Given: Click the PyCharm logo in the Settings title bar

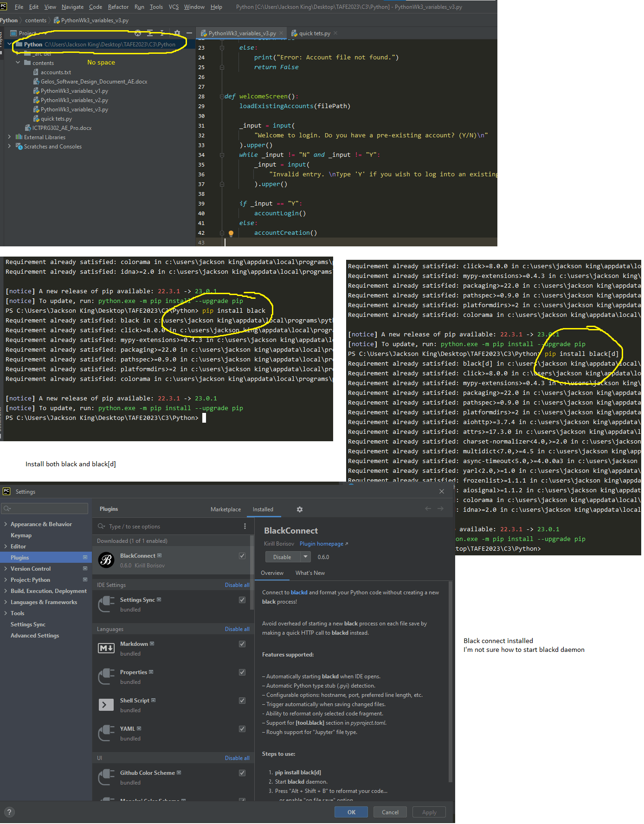Looking at the screenshot, I should (x=6, y=491).
